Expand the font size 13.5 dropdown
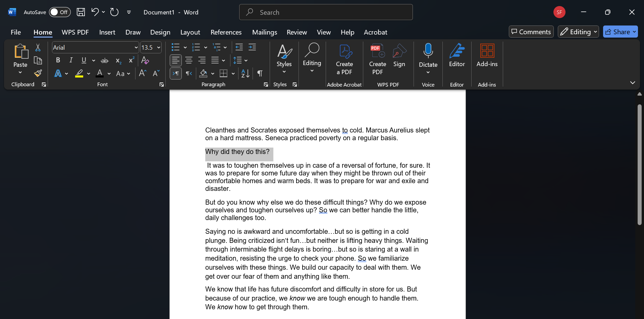644x319 pixels. 159,48
